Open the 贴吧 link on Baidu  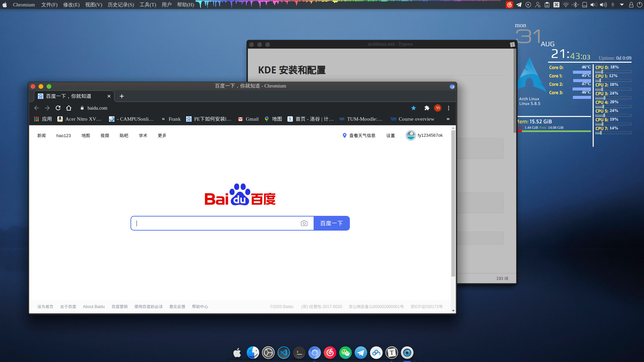pyautogui.click(x=124, y=135)
